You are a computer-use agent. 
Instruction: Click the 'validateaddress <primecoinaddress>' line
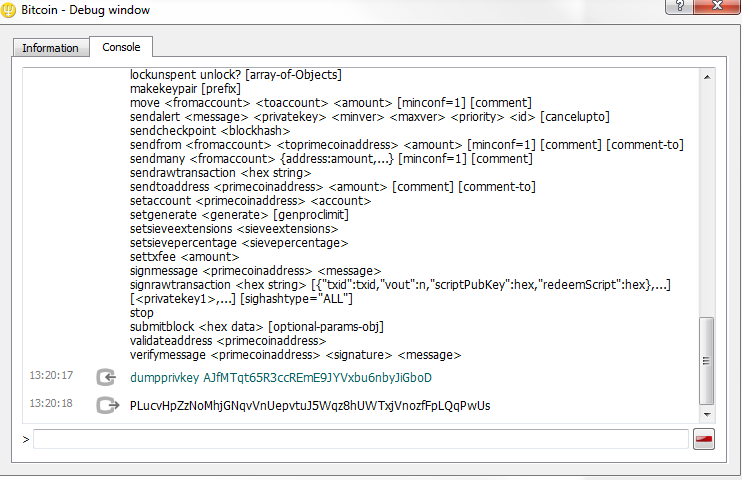point(228,341)
